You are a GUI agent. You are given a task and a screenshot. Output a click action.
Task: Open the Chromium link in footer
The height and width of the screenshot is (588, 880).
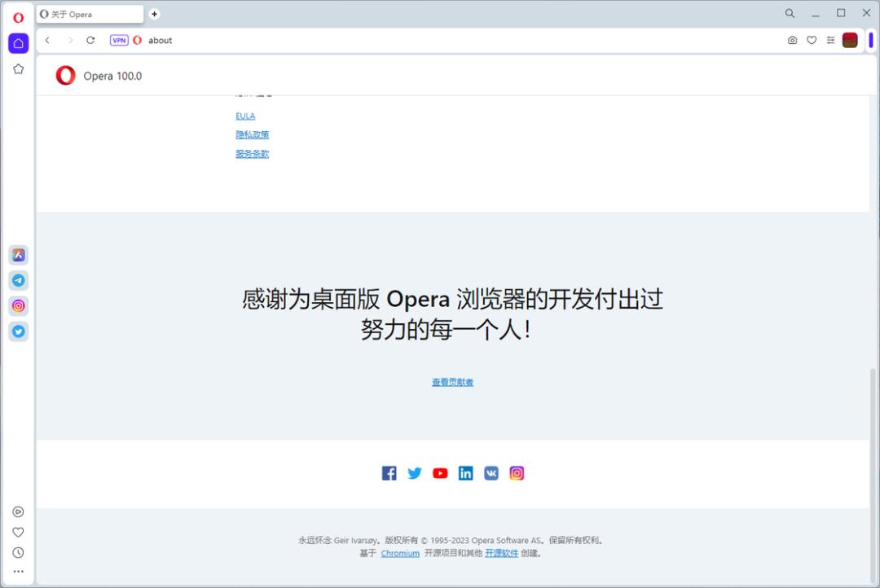[400, 553]
